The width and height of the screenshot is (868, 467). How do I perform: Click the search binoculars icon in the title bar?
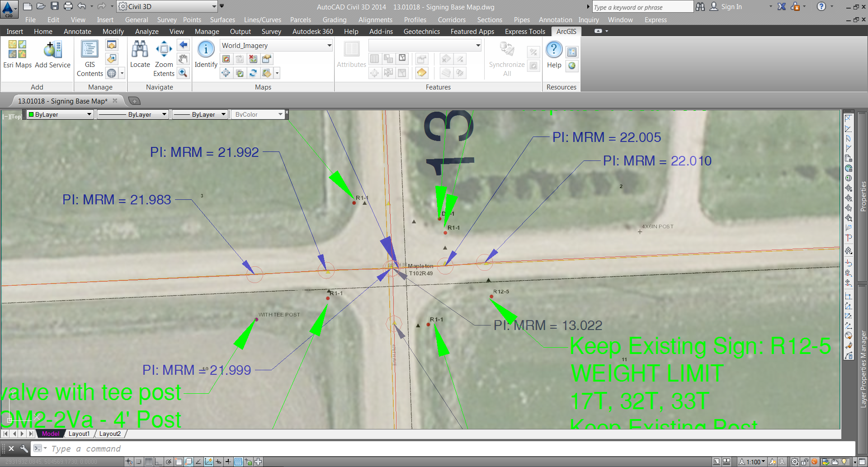(x=700, y=7)
